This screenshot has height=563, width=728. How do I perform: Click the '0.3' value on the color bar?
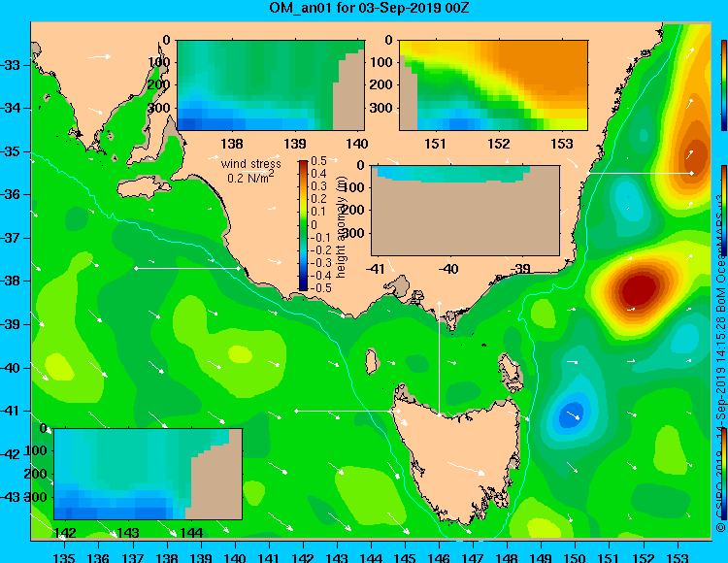pyautogui.click(x=318, y=186)
